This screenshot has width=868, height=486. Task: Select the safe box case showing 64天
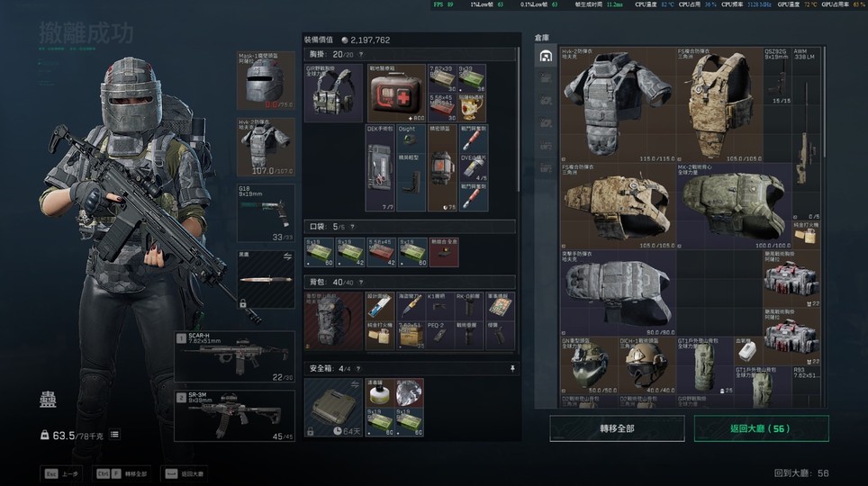click(334, 408)
